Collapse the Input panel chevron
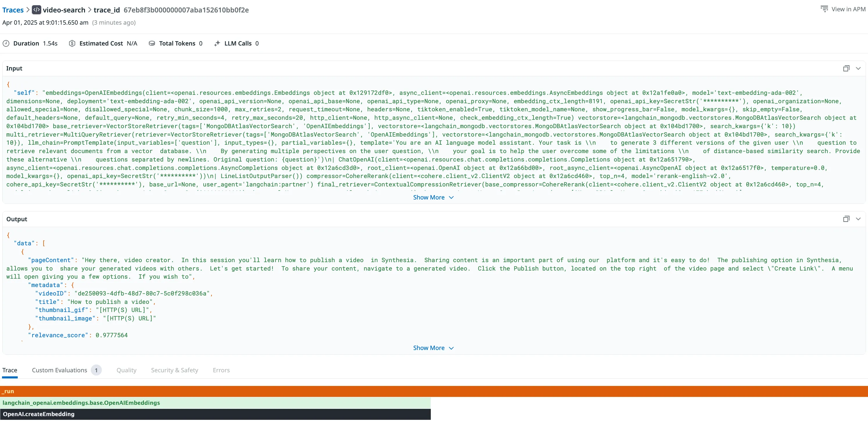Screen dimensions: 868x439 click(858, 68)
